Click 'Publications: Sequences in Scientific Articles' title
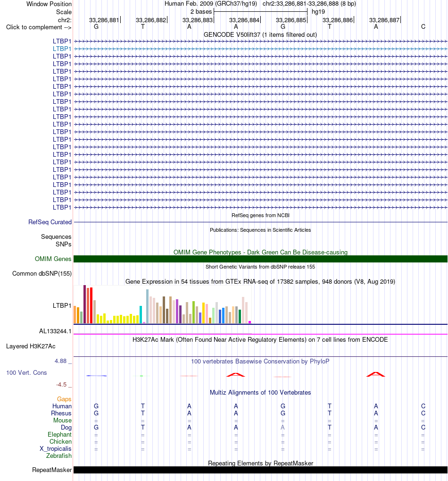 pos(260,230)
